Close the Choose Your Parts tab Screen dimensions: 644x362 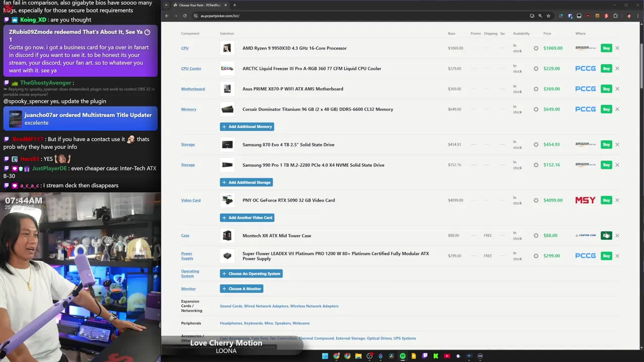(x=225, y=5)
